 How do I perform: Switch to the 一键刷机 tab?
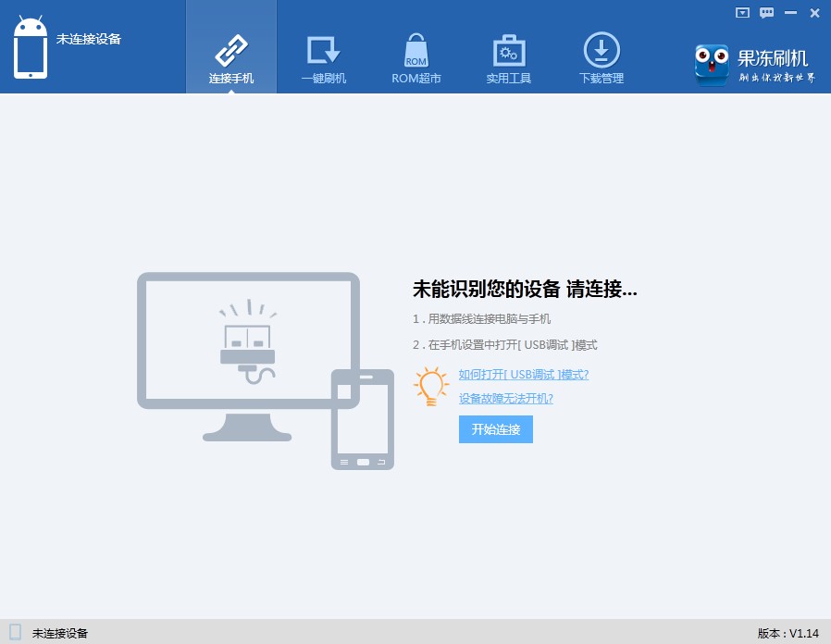point(323,79)
